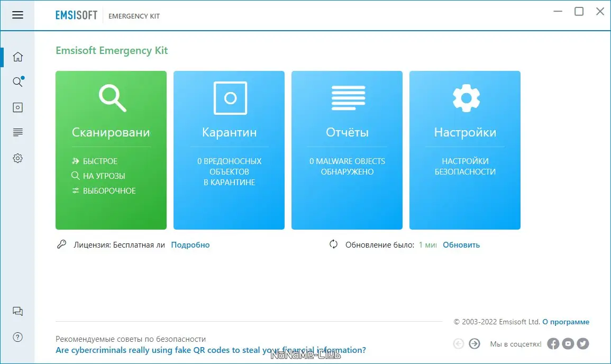Click the lines icon on Отчёты tile
Image resolution: width=611 pixels, height=364 pixels.
click(x=348, y=98)
